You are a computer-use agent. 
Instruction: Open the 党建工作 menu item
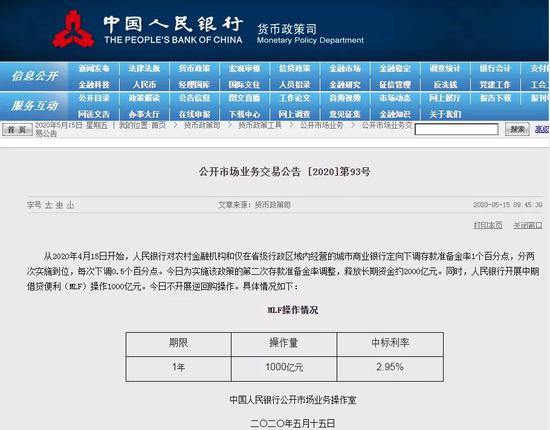coord(495,85)
